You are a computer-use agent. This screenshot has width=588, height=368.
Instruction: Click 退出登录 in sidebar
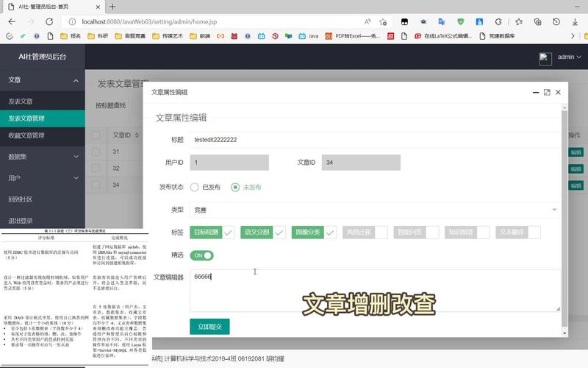43,221
